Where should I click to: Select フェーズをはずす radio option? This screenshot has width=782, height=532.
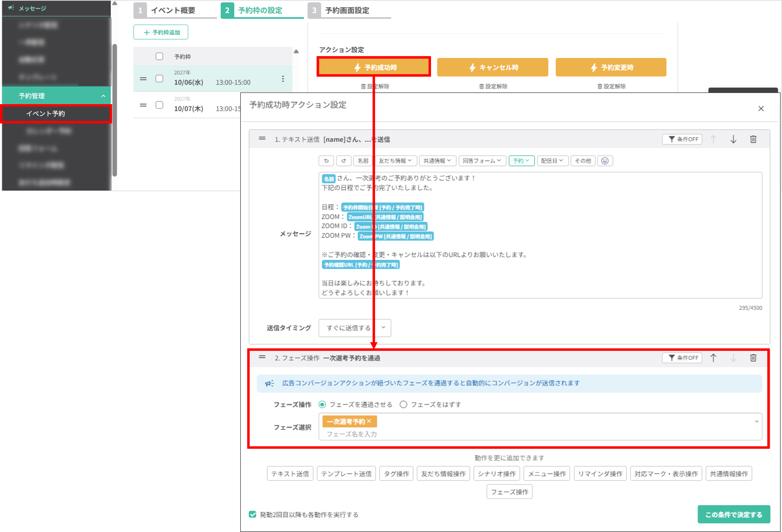403,404
